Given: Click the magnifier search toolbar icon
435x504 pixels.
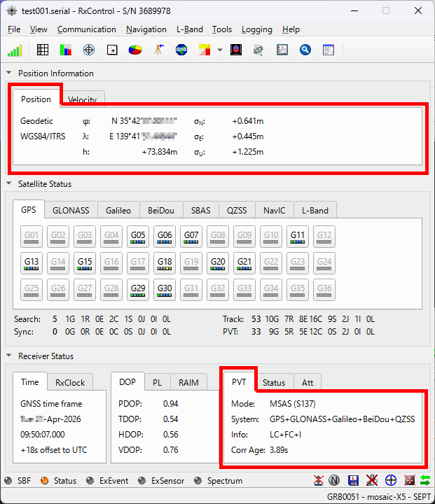Looking at the screenshot, I should [305, 50].
